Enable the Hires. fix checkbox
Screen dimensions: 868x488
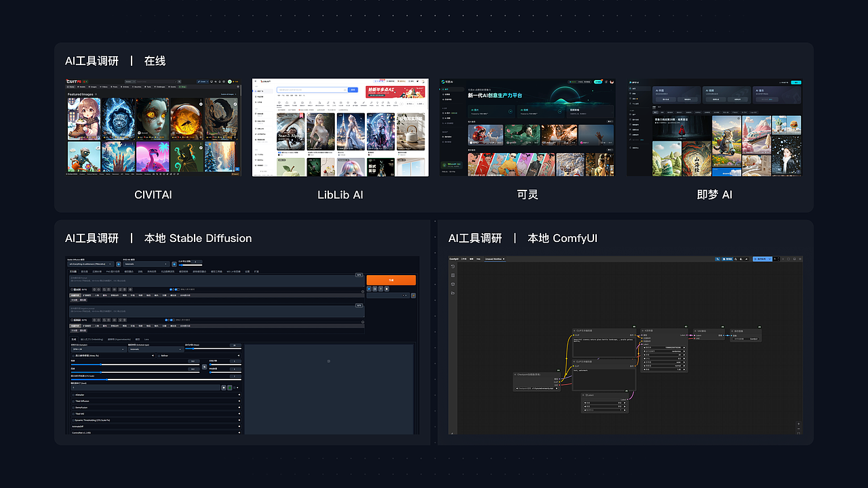tap(73, 356)
